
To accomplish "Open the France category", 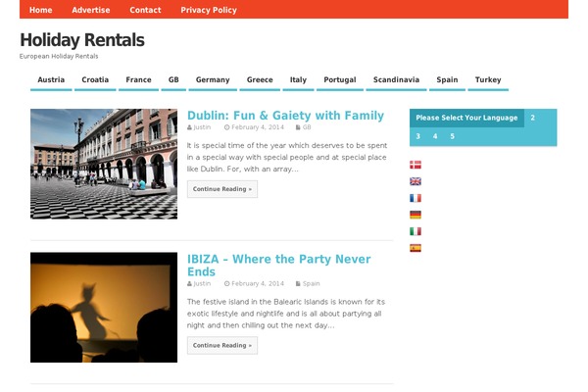I will click(138, 80).
